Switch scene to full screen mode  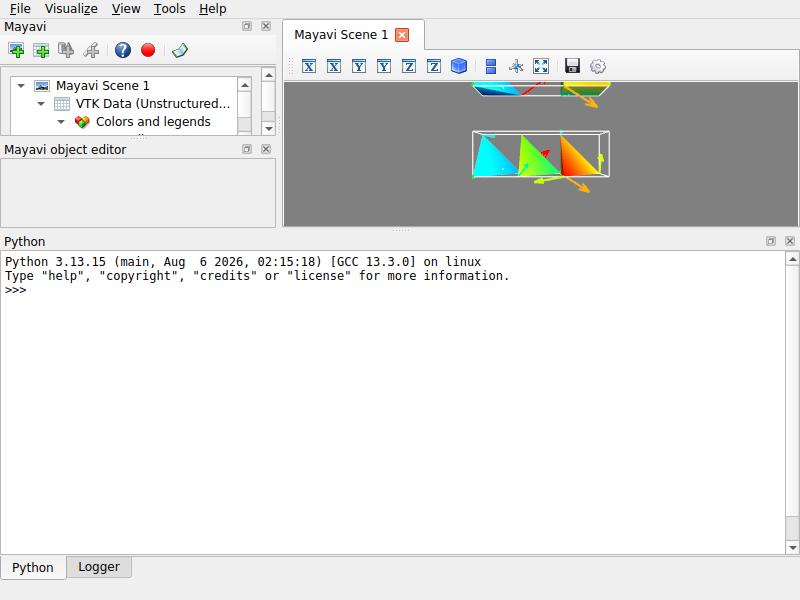(541, 66)
